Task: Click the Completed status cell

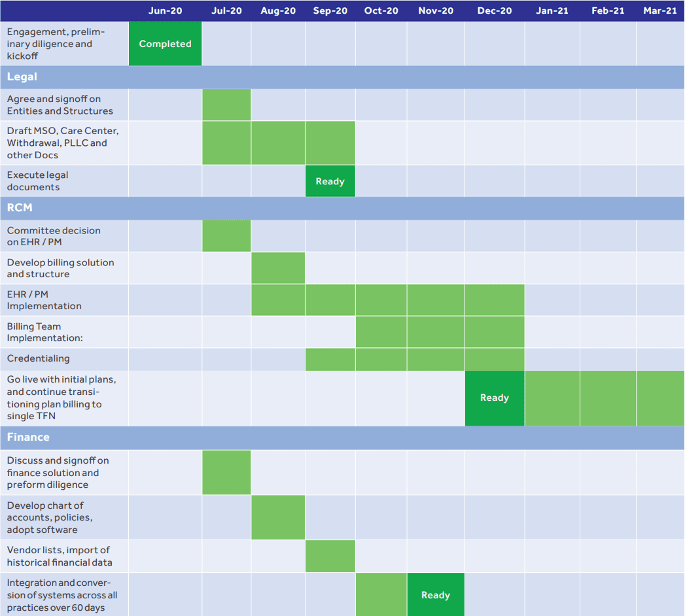Action: [165, 44]
